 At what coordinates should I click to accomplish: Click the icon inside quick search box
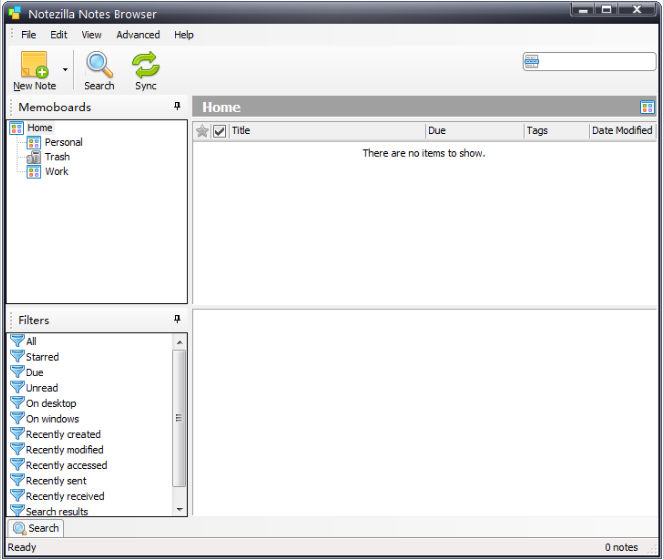pos(531,62)
